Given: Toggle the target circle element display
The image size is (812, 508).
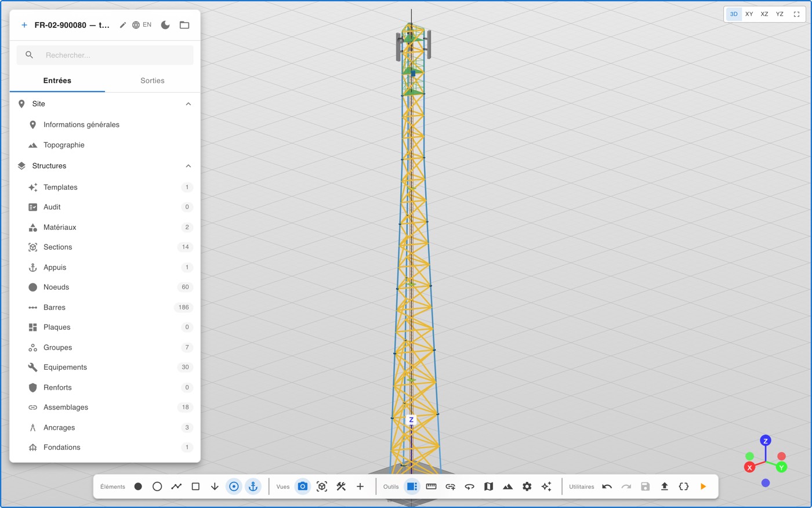Looking at the screenshot, I should [234, 487].
